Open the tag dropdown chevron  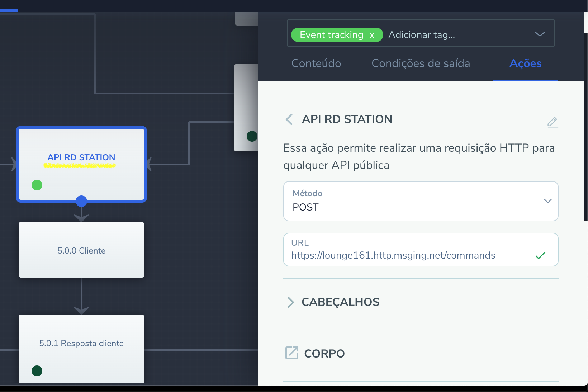540,34
